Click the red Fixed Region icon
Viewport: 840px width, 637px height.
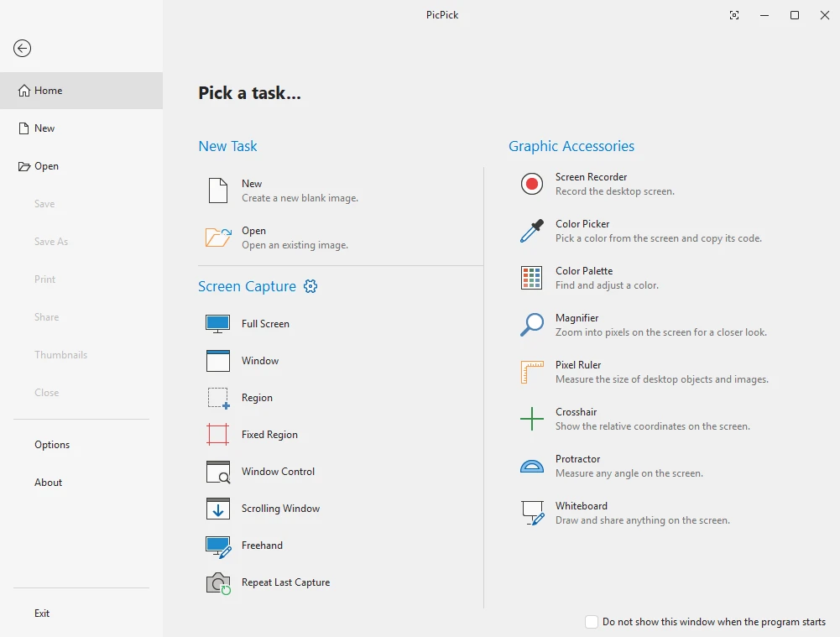(217, 435)
